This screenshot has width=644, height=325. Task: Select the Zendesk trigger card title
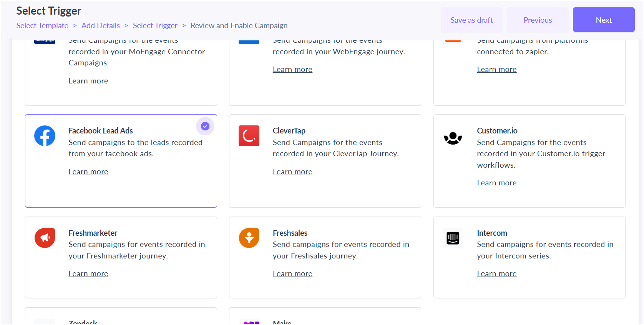click(x=83, y=322)
